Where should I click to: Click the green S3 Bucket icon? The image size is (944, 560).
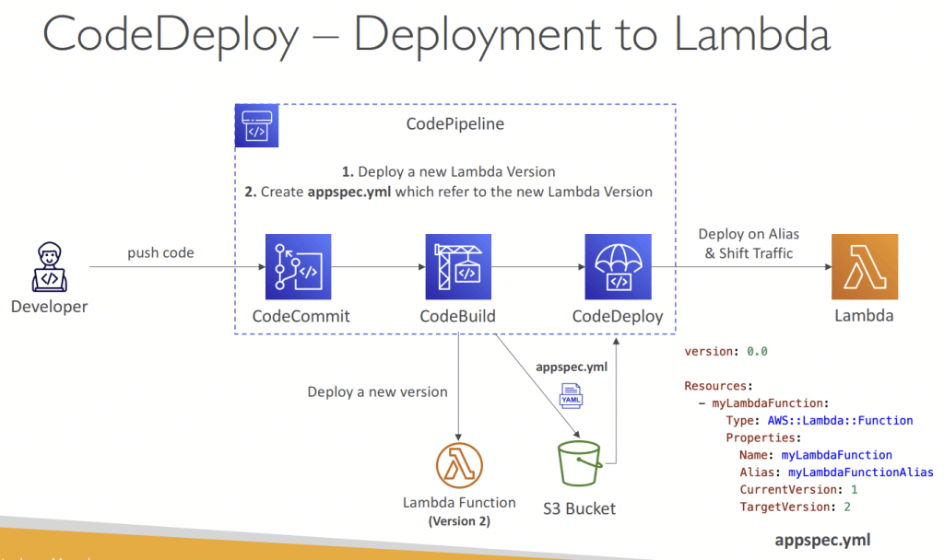[x=579, y=463]
